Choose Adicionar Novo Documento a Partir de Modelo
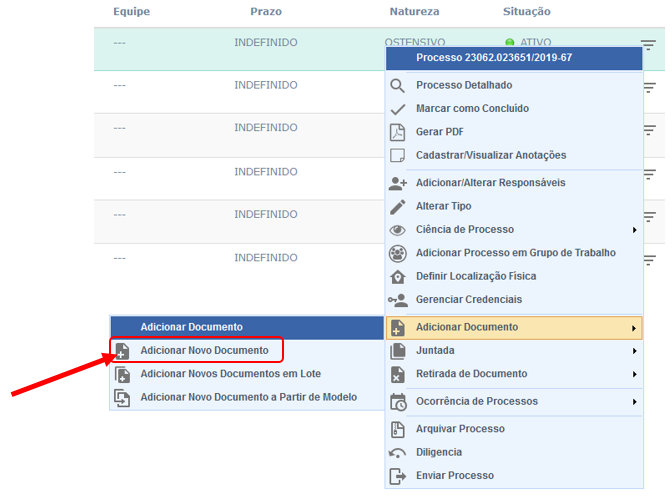The height and width of the screenshot is (503, 672). pos(248,397)
